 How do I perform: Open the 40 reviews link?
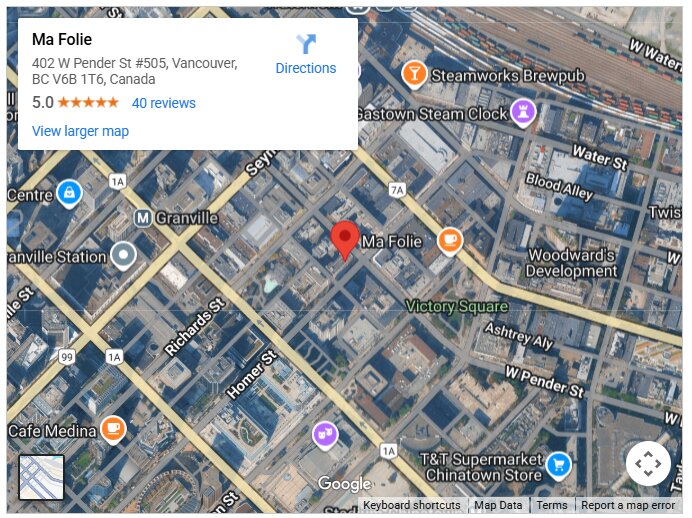coord(164,103)
